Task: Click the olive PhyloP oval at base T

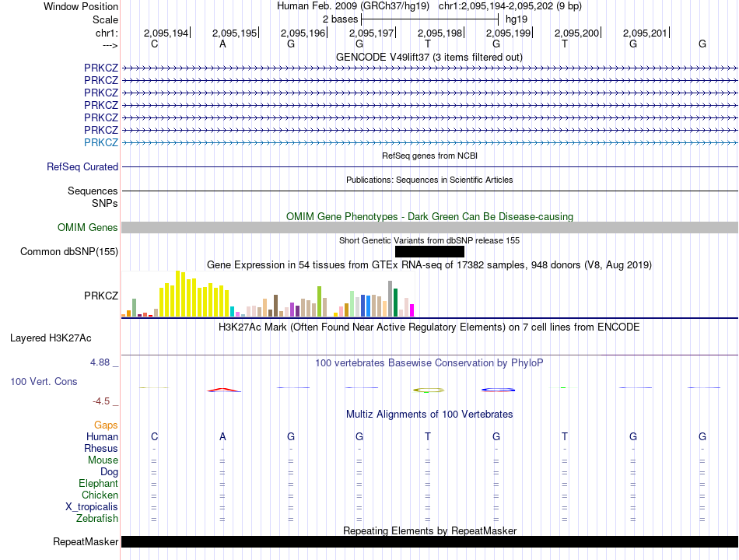Action: (x=429, y=390)
